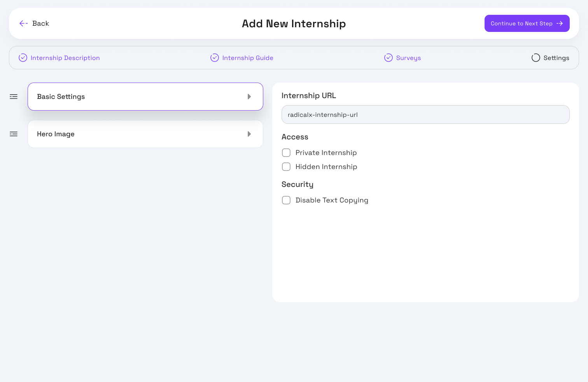Switch to the Internship Guide step
588x382 pixels.
[x=247, y=58]
